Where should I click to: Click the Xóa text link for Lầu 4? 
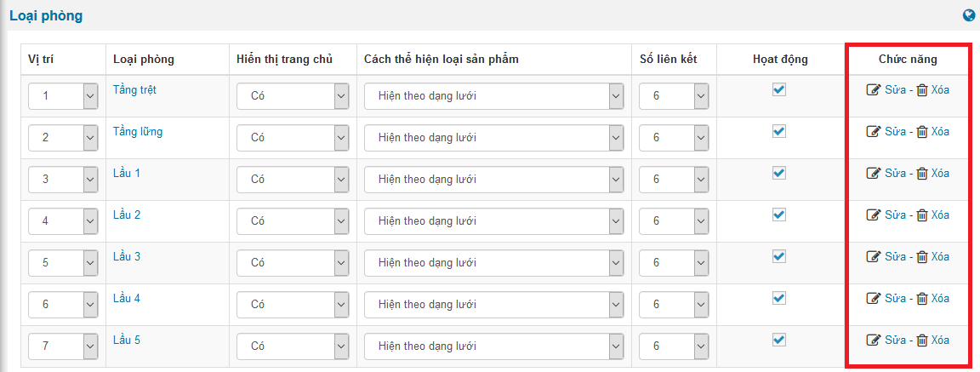(940, 299)
